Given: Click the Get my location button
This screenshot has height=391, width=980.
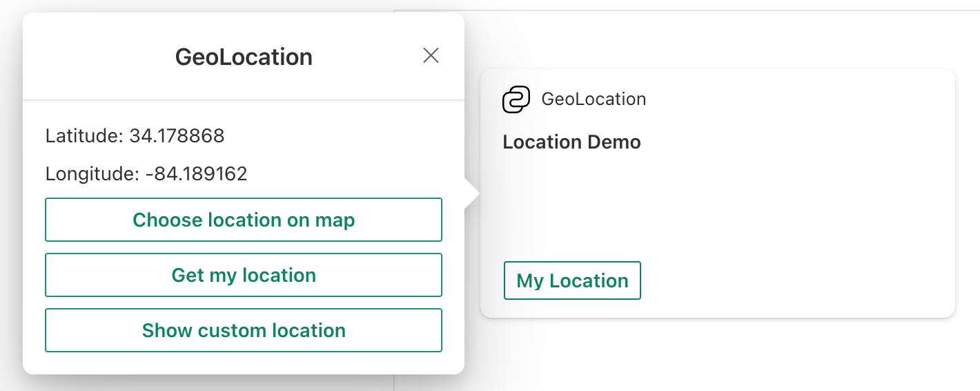Looking at the screenshot, I should coord(244,275).
